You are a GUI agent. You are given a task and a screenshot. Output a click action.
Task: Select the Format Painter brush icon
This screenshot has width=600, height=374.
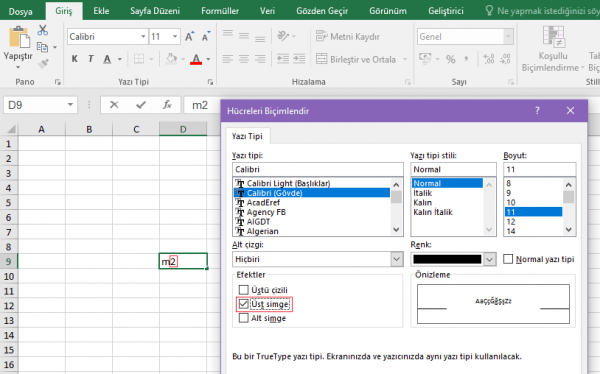click(43, 63)
